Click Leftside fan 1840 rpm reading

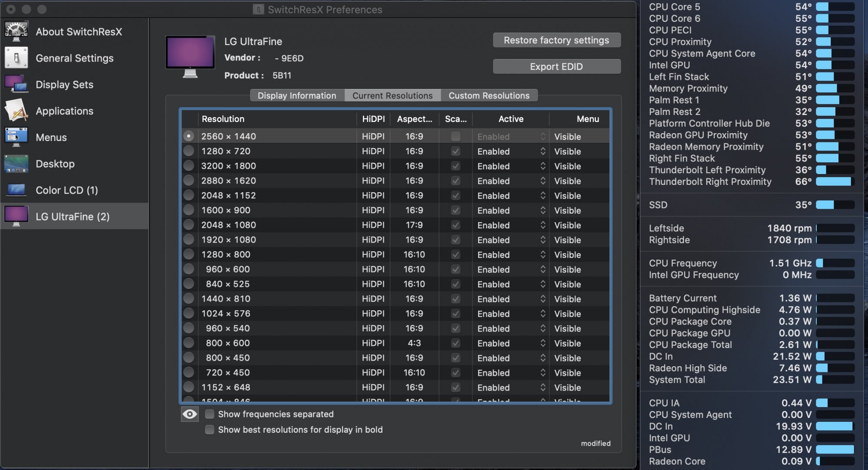point(789,228)
